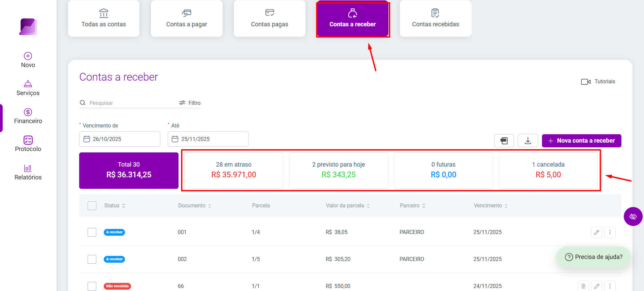Click the Nova conta a receber button

click(x=581, y=141)
